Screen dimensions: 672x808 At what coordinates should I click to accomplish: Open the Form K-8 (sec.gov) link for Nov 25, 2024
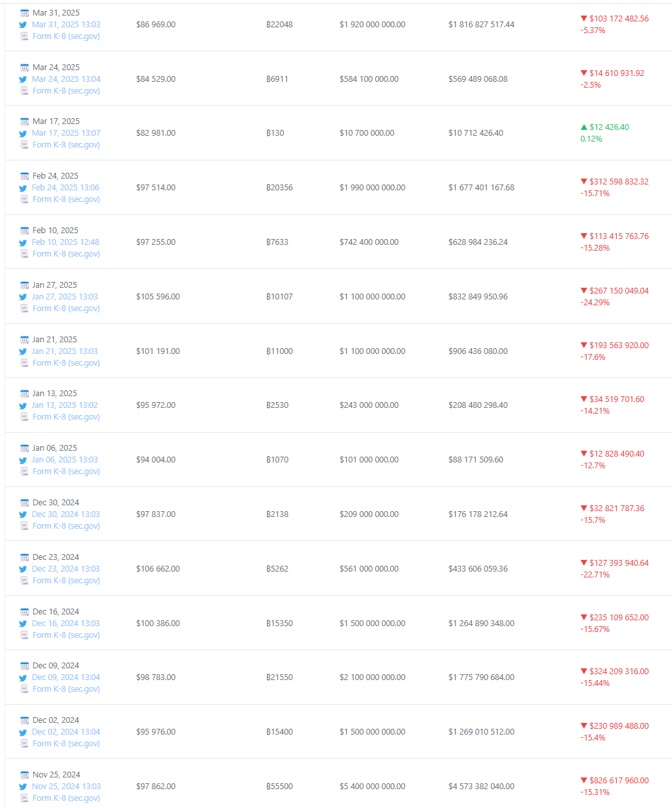(x=66, y=798)
